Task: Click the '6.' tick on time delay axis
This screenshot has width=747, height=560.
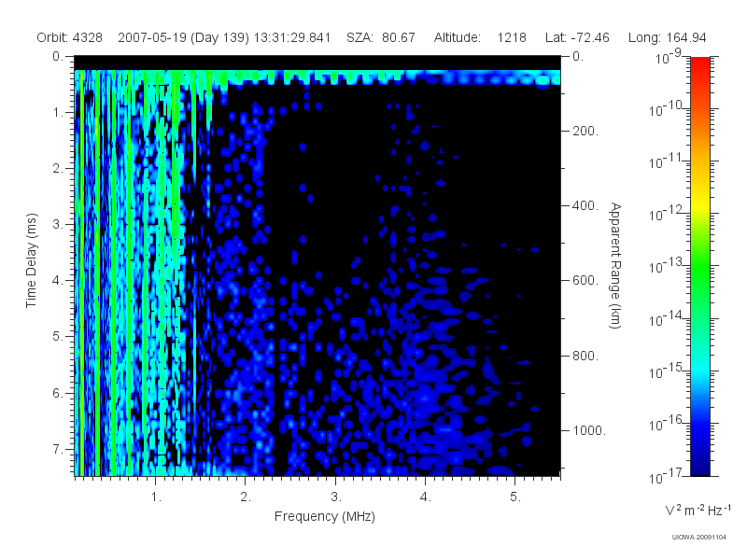Action: 58,393
